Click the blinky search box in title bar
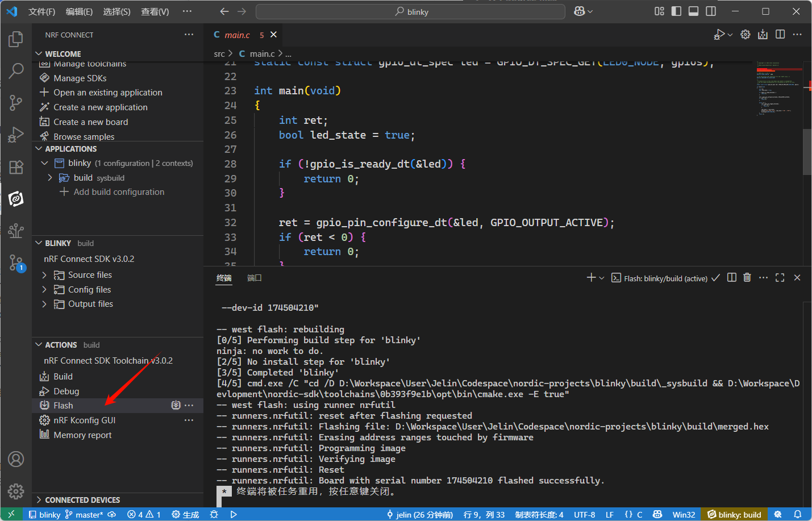This screenshot has width=812, height=521. (411, 12)
